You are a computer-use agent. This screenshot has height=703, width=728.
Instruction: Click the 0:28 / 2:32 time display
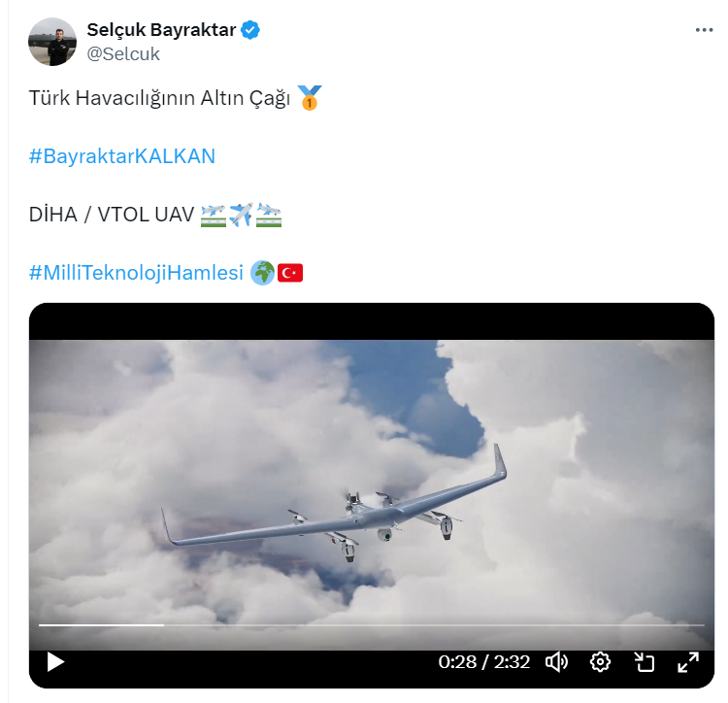click(483, 661)
